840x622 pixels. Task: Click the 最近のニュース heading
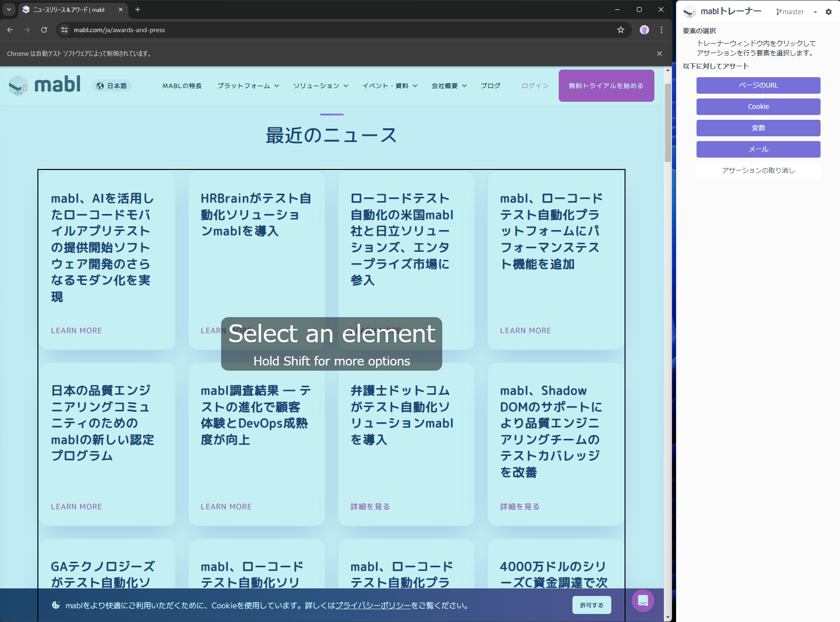point(331,135)
